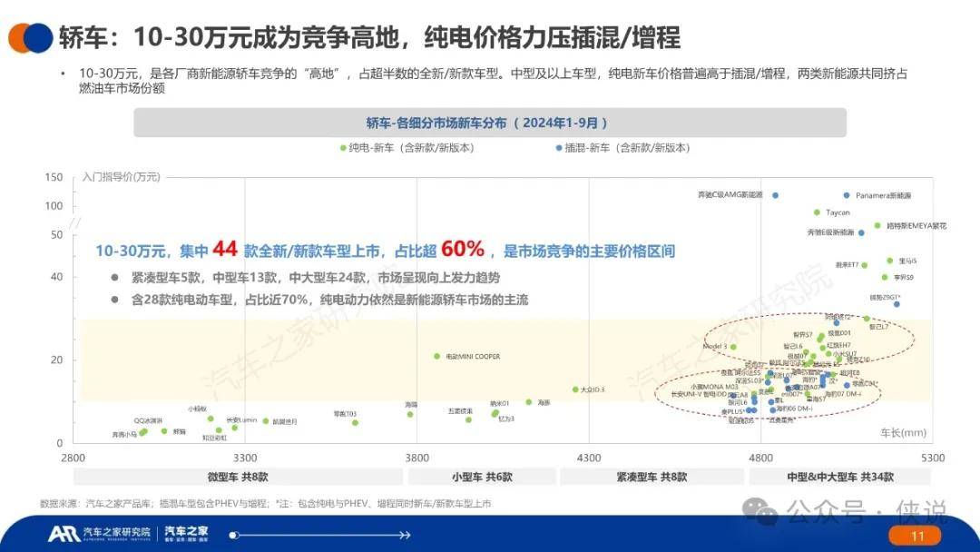Click the 小鹏MONA M03 label
Image resolution: width=980 pixels, height=552 pixels.
pyautogui.click(x=714, y=387)
